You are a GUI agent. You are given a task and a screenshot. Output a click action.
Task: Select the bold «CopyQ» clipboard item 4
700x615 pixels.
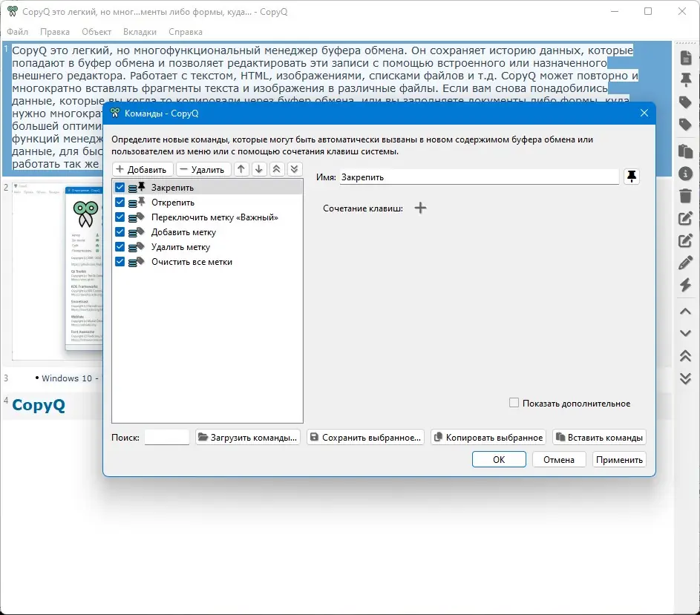[x=53, y=405]
